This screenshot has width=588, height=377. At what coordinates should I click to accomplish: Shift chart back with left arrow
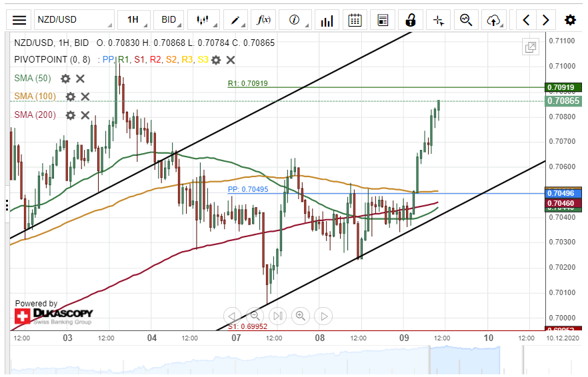click(526, 20)
